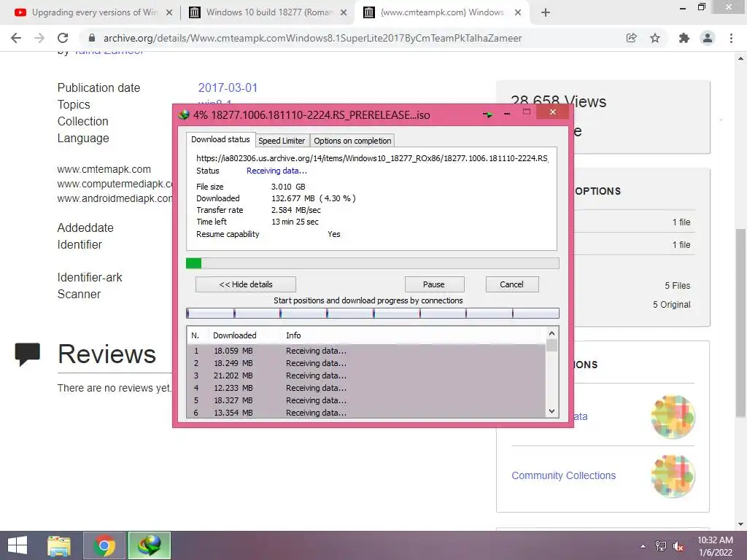747x560 pixels.
Task: Click the 5 Files download option
Action: click(x=678, y=286)
